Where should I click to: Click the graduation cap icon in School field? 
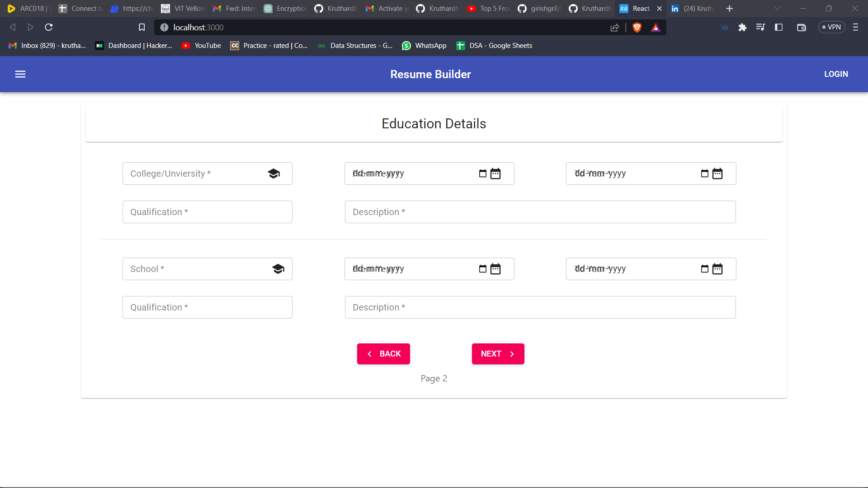tap(278, 268)
